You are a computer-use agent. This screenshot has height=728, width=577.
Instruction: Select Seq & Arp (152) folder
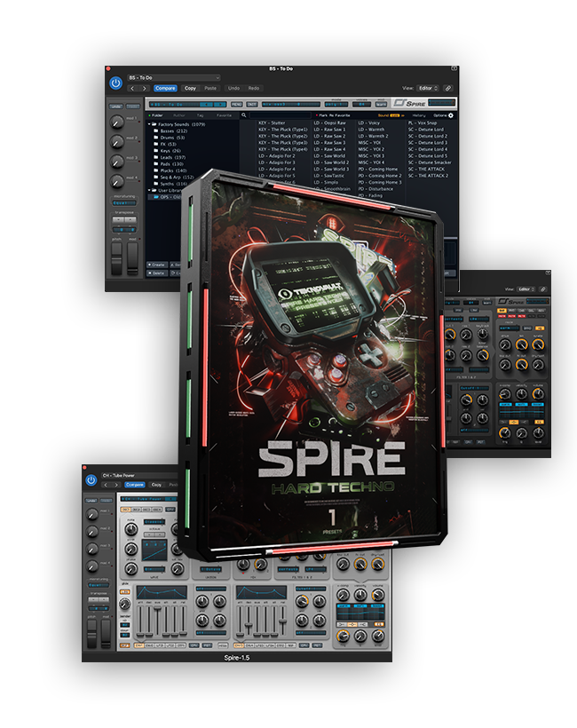pyautogui.click(x=174, y=177)
